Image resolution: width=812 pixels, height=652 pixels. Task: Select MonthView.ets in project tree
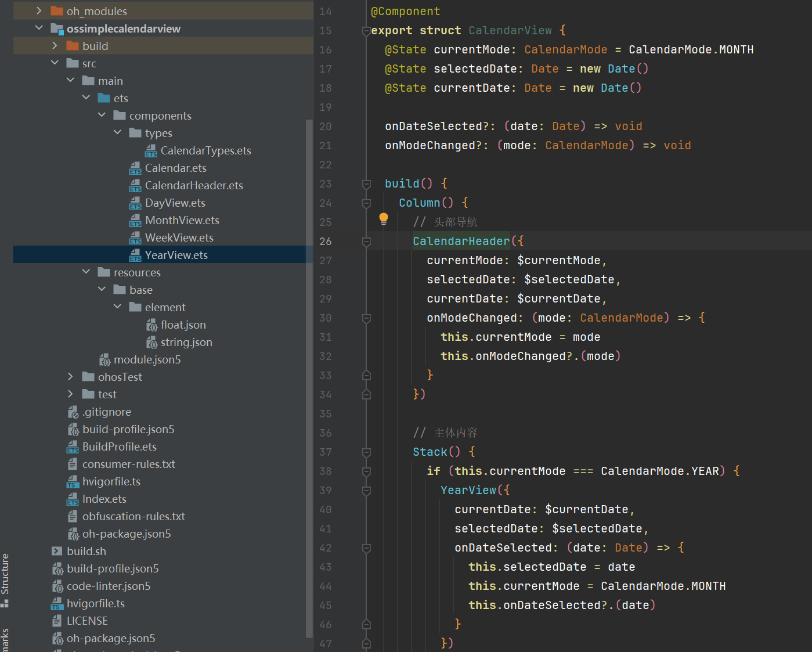pos(182,221)
